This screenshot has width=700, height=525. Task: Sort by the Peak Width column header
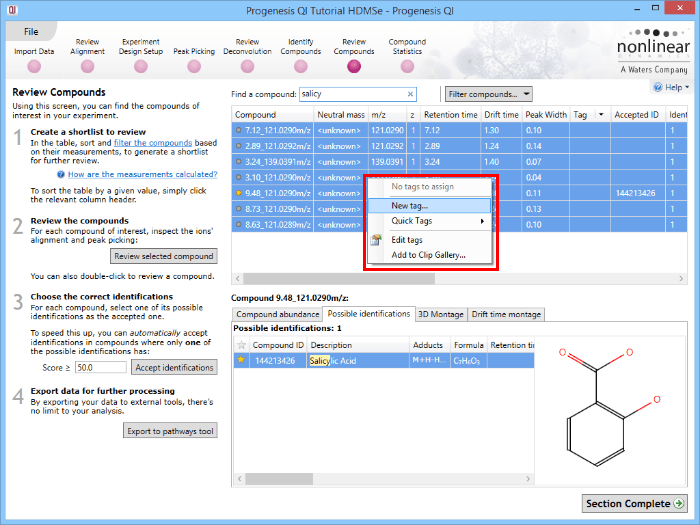click(546, 115)
